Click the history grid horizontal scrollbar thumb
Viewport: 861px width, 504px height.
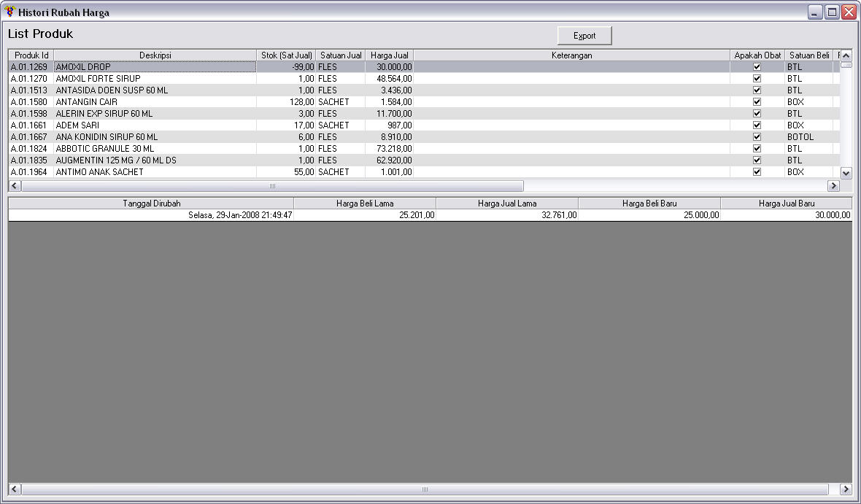pos(425,489)
